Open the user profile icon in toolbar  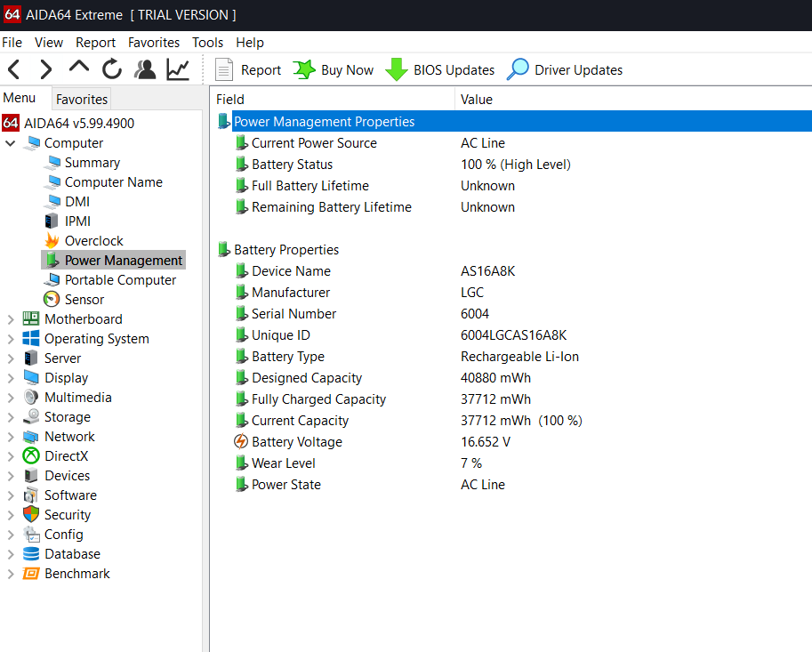(145, 69)
